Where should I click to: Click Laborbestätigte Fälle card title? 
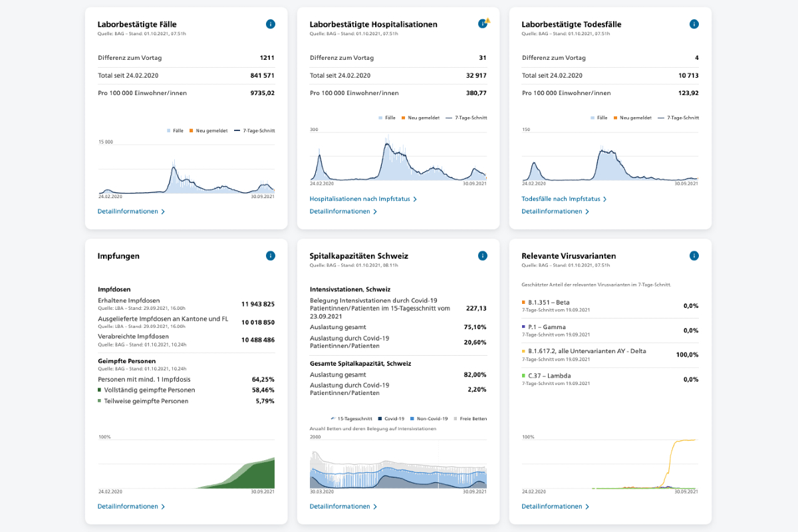tap(137, 25)
